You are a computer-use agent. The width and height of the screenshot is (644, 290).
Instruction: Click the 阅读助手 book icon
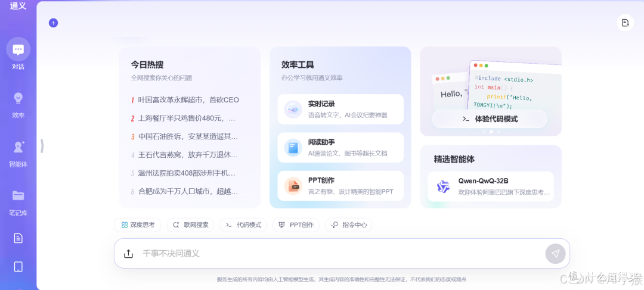coord(293,148)
